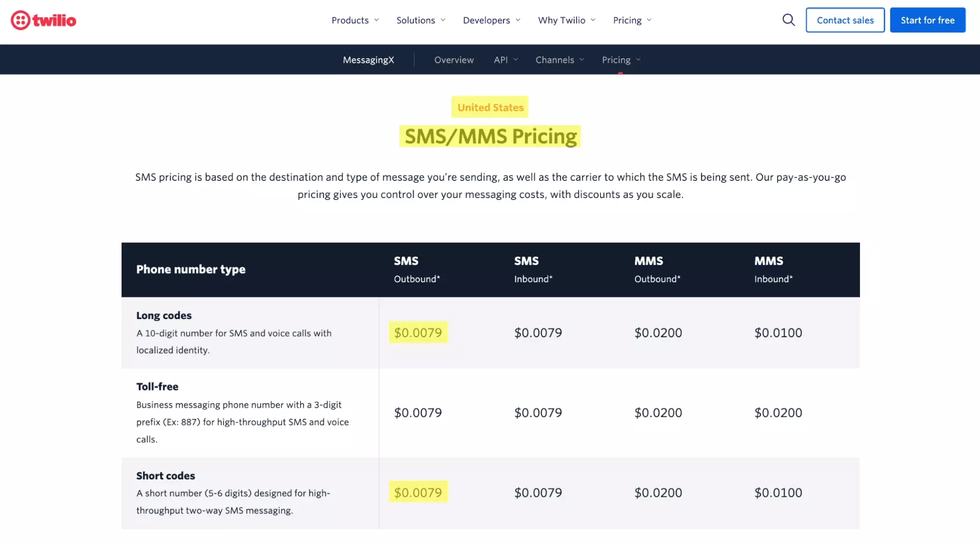The image size is (980, 542).
Task: Click the Twilio logo icon
Action: click(x=21, y=20)
